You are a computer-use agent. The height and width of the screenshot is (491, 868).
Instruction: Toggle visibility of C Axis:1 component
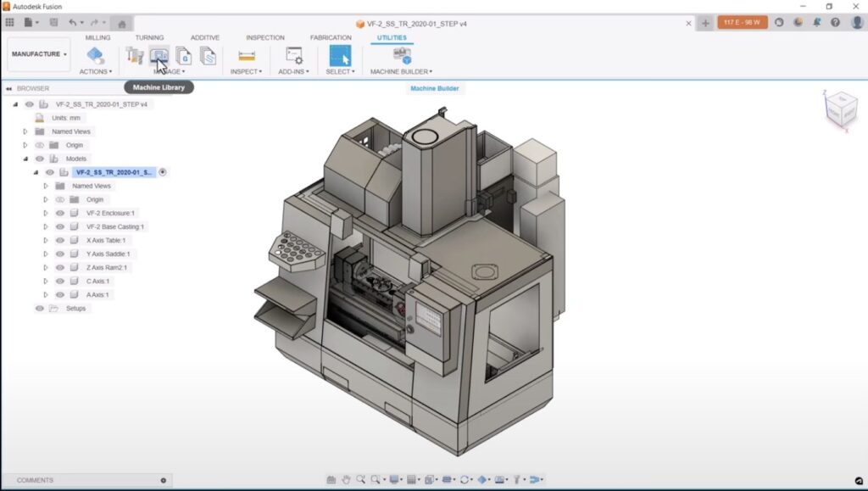(x=60, y=281)
